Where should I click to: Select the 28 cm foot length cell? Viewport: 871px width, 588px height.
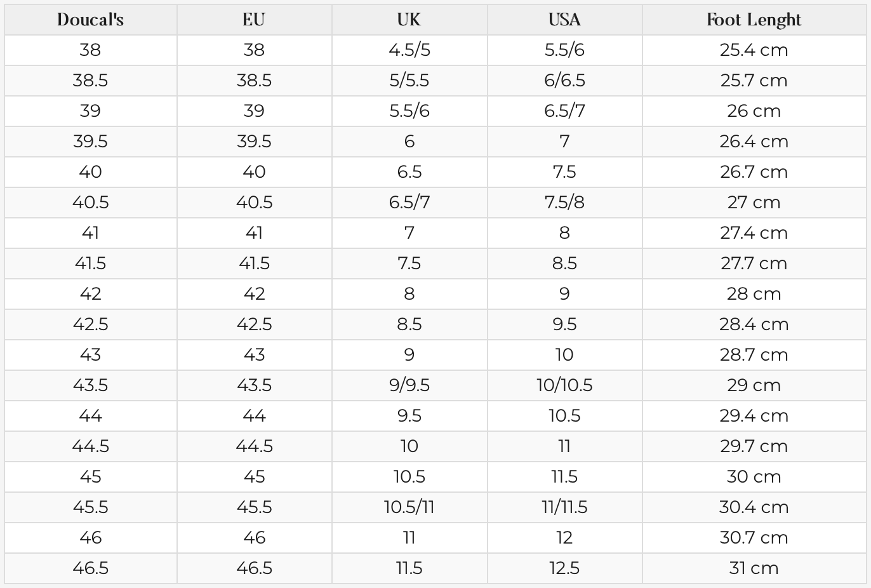click(x=754, y=294)
